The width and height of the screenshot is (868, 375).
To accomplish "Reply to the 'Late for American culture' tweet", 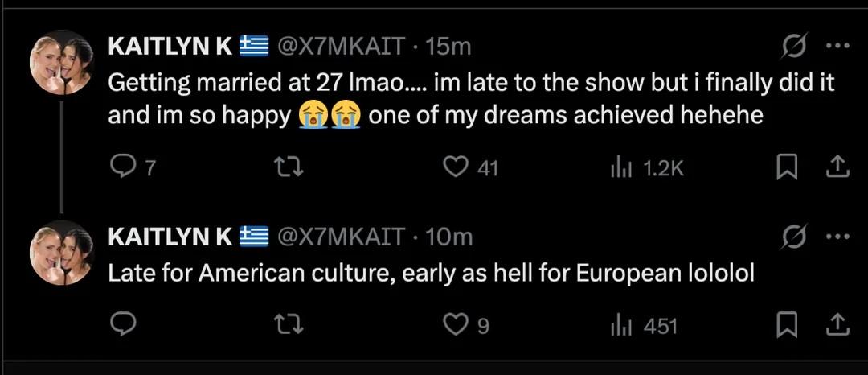I will [x=121, y=324].
